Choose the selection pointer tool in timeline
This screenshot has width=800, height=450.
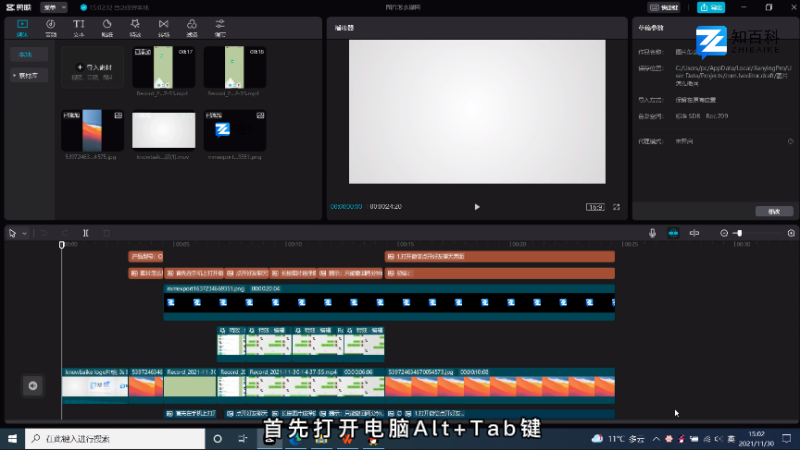(12, 233)
